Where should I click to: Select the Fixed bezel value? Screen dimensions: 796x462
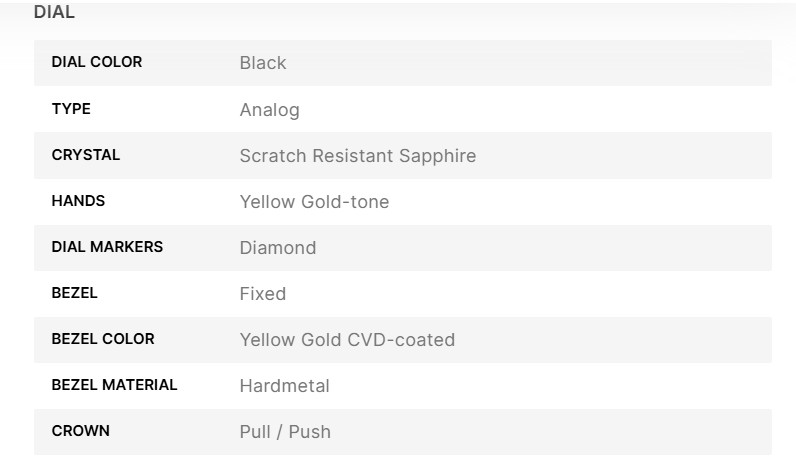tap(262, 294)
